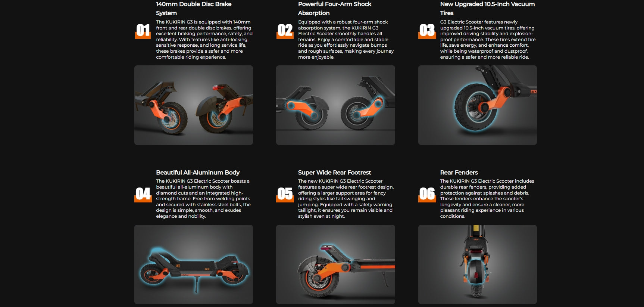The image size is (644, 307).
Task: Click the orange 03 number badge
Action: [427, 31]
